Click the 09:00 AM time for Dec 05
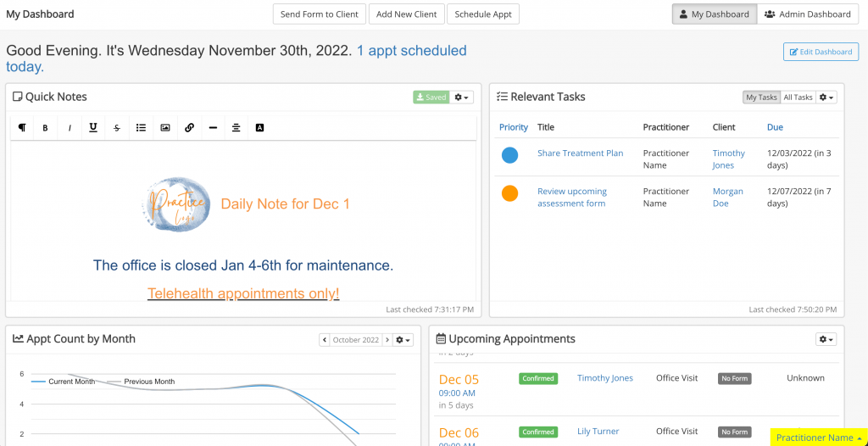This screenshot has height=446, width=868. point(457,393)
